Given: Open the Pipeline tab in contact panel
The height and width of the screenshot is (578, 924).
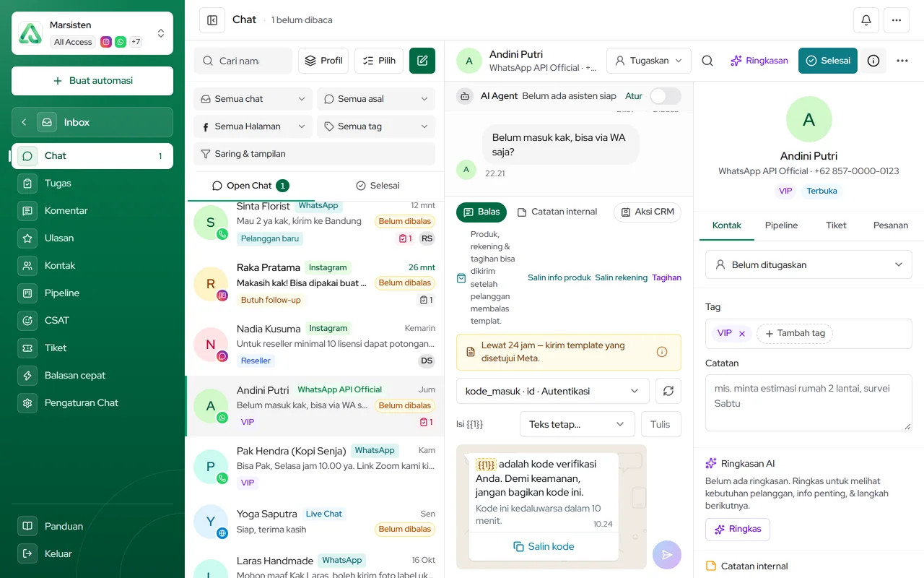Looking at the screenshot, I should tap(781, 225).
